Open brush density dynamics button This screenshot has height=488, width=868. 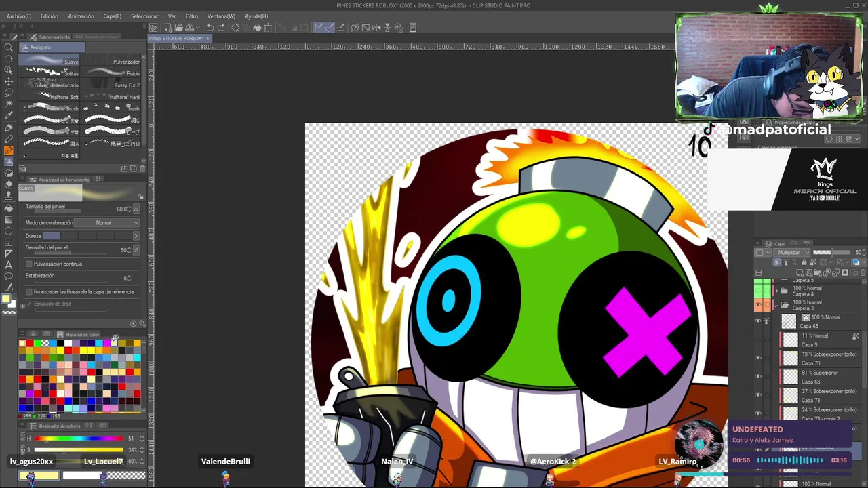coord(136,250)
